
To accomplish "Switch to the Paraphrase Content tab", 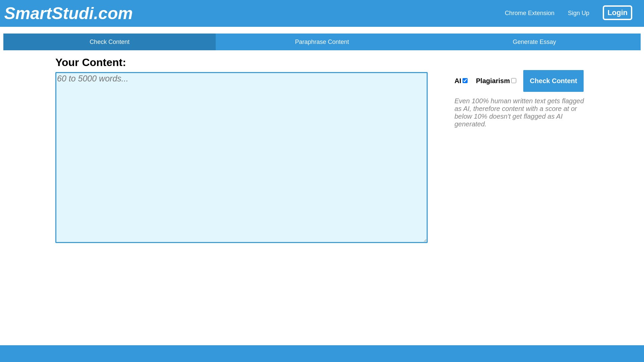I will pyautogui.click(x=322, y=42).
